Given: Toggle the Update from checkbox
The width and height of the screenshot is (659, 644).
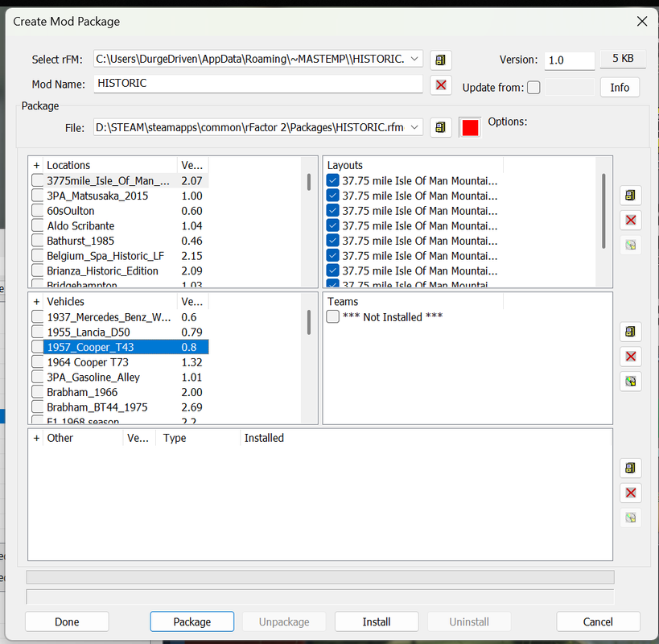Looking at the screenshot, I should [533, 88].
